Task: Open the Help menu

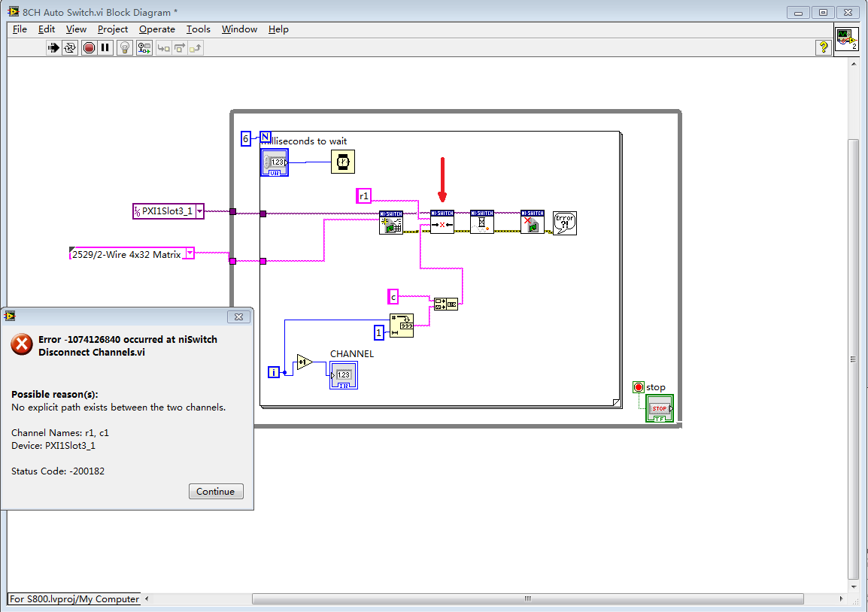Action: (278, 29)
